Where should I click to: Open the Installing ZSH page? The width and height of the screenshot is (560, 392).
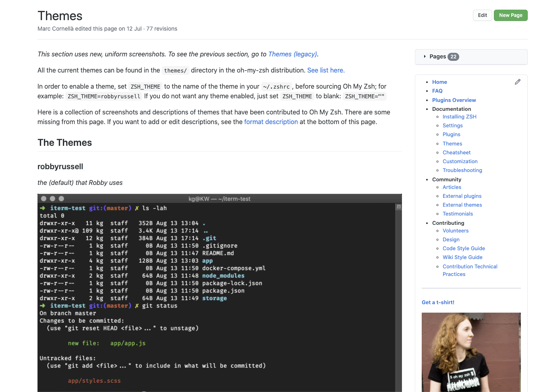(x=460, y=116)
